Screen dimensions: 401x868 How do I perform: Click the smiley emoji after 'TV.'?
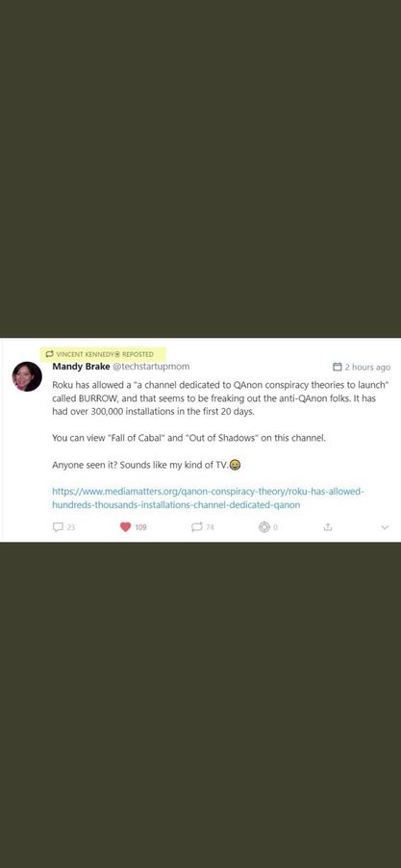tap(235, 465)
